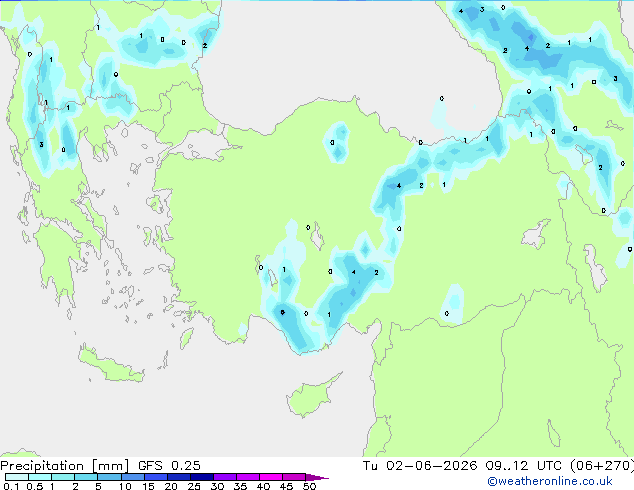Select the 35–40 mm violet legend swatch
This screenshot has height=490, width=634.
[247, 477]
